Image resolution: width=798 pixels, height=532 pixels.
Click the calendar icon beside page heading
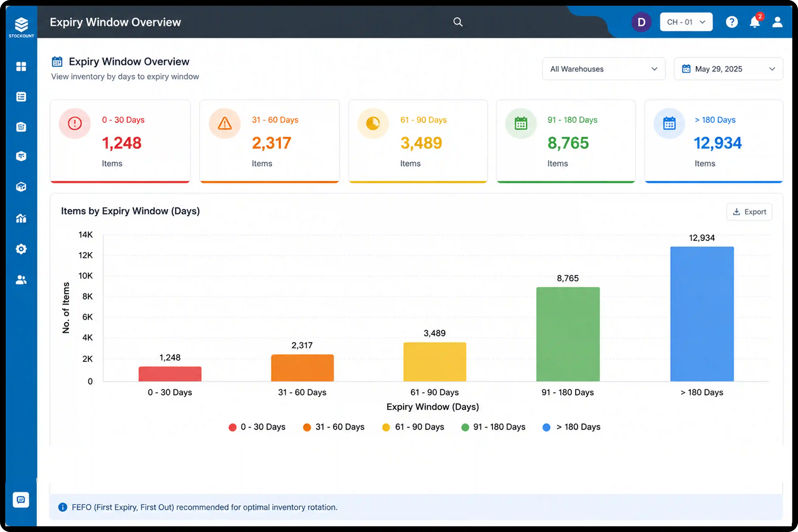coord(57,62)
